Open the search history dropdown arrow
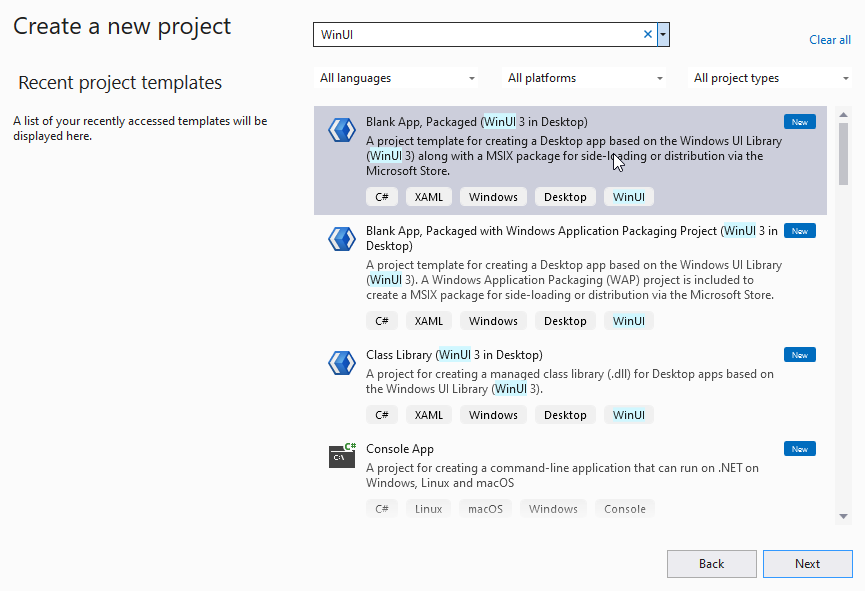The height and width of the screenshot is (591, 865). tap(662, 34)
